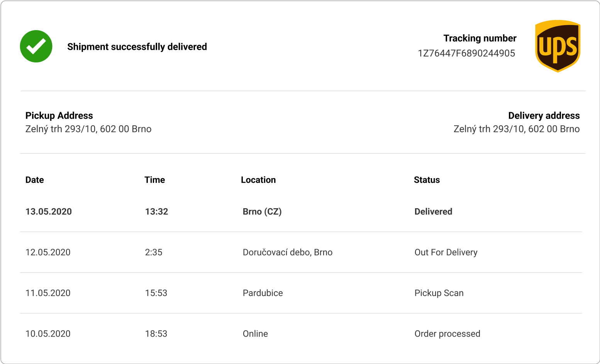Click the UPS shield logo
The height and width of the screenshot is (364, 600).
[x=558, y=46]
